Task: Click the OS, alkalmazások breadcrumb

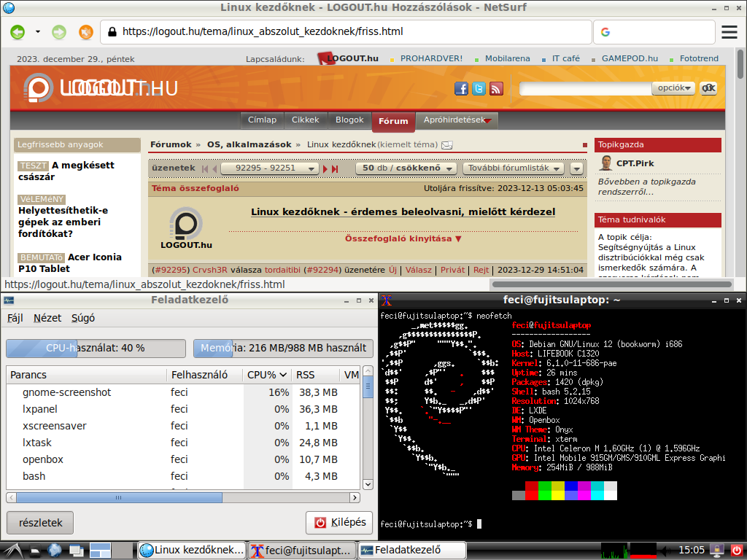Action: coord(249,145)
